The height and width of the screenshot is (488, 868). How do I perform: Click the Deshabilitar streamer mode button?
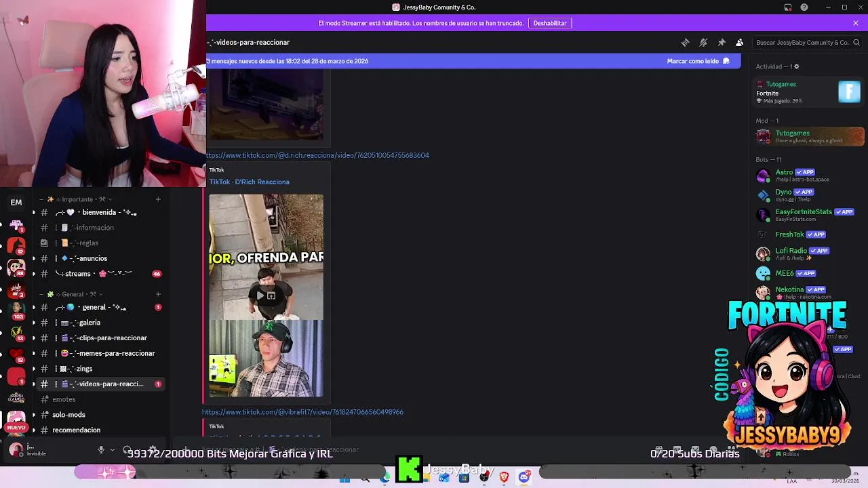click(x=550, y=23)
